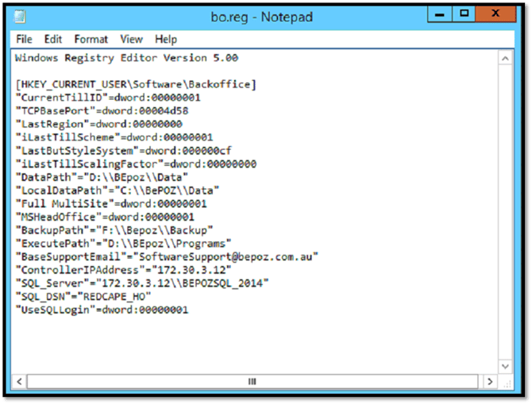Open the Help menu
This screenshot has width=532, height=404.
[x=166, y=39]
